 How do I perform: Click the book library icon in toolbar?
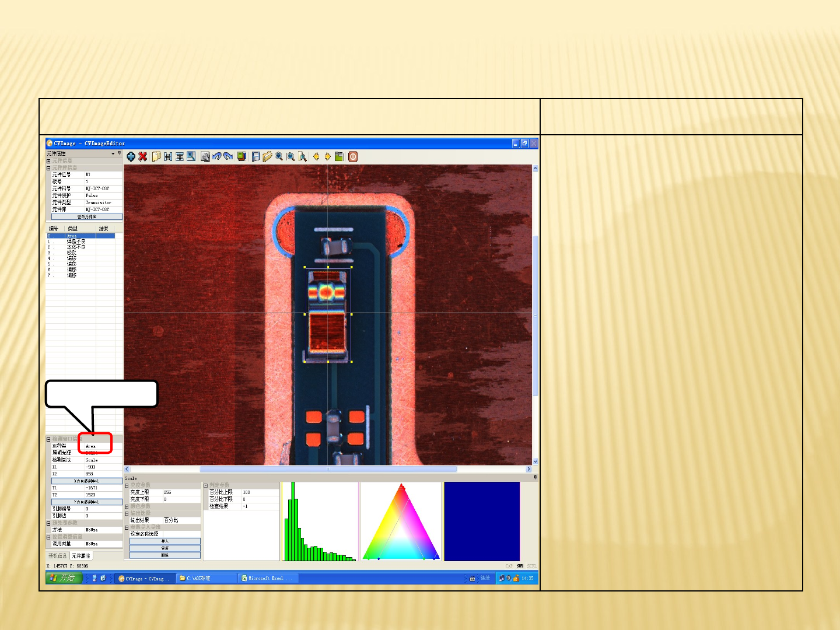click(x=241, y=156)
